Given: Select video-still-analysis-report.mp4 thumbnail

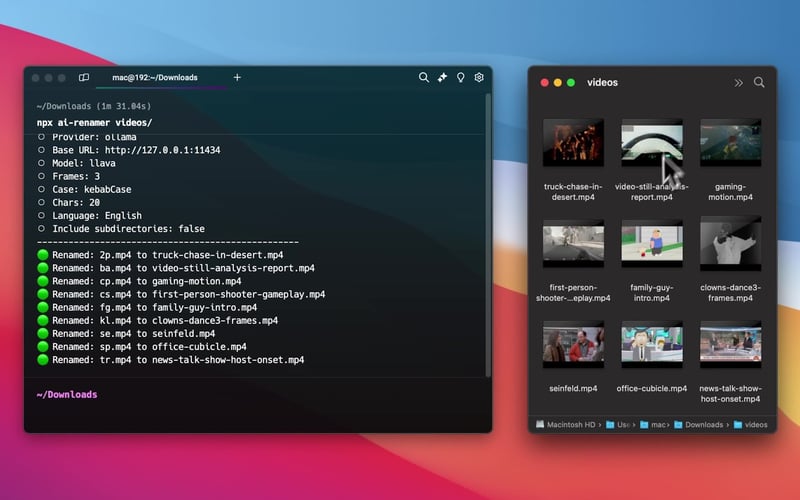Looking at the screenshot, I should (652, 142).
